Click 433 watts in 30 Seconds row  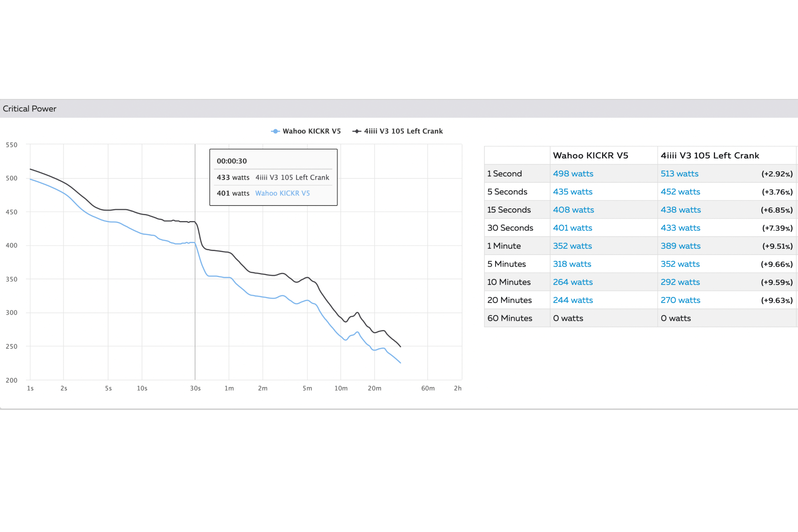680,228
